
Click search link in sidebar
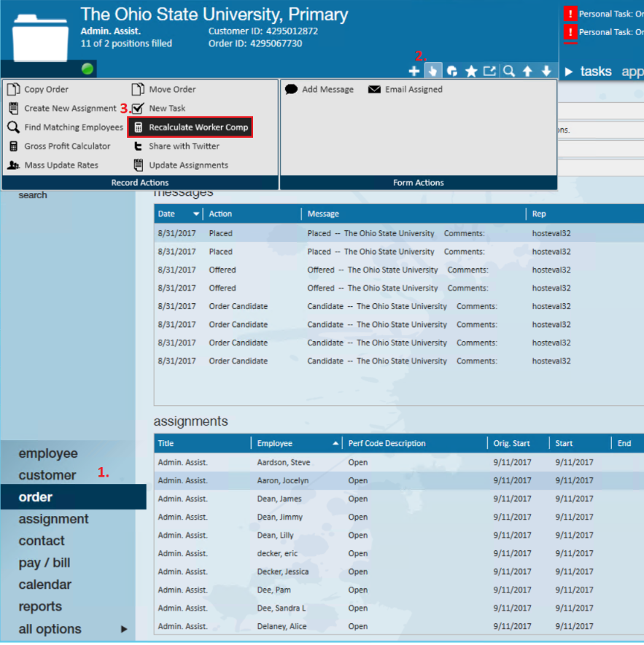(33, 195)
